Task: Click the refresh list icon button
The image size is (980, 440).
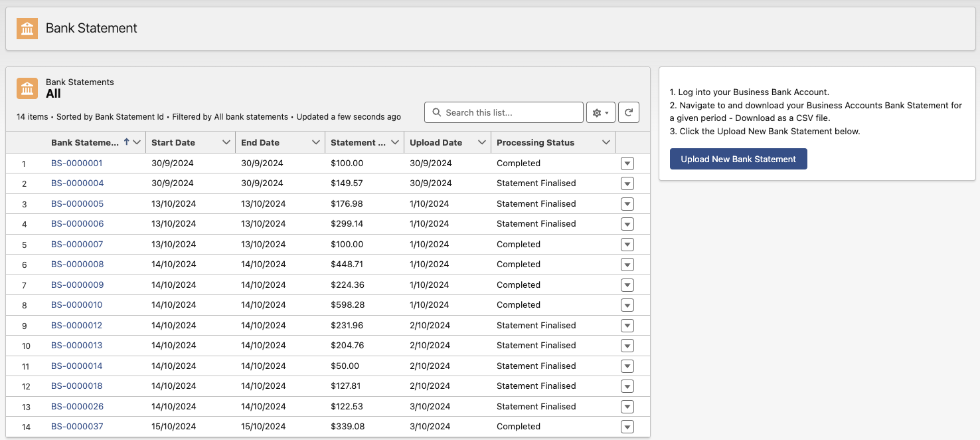Action: pos(628,113)
